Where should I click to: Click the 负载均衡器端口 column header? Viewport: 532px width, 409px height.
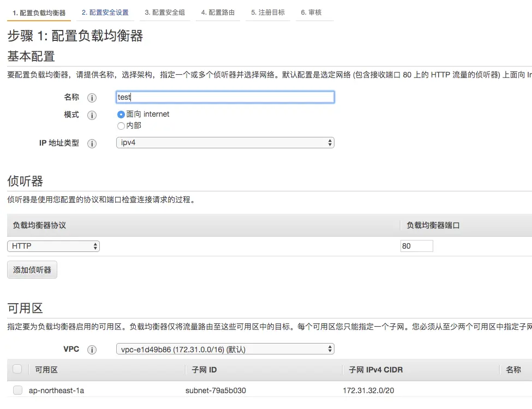(433, 225)
